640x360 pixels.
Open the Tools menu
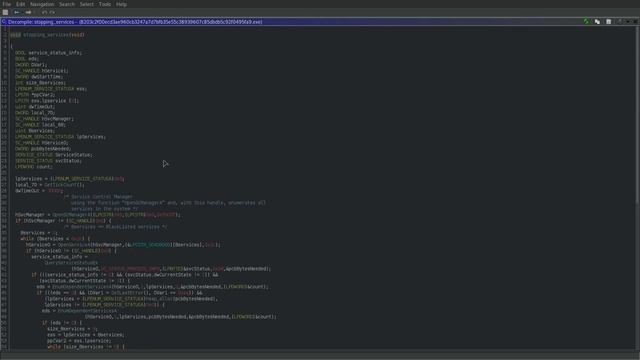pos(105,4)
